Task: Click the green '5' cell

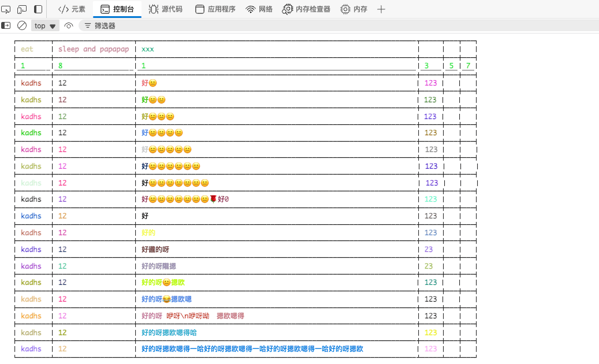Action: [x=451, y=66]
